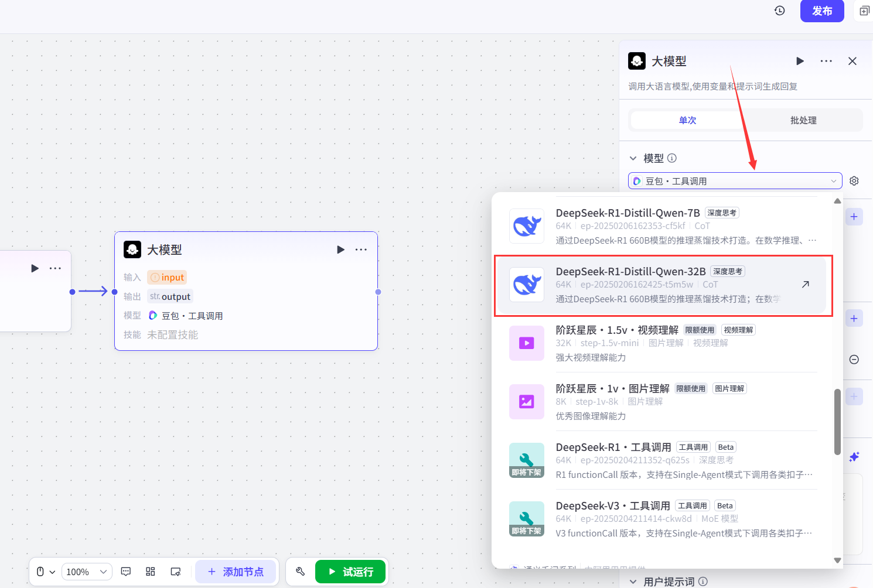
Task: Click the 大模型 node's right output port
Action: click(x=378, y=292)
